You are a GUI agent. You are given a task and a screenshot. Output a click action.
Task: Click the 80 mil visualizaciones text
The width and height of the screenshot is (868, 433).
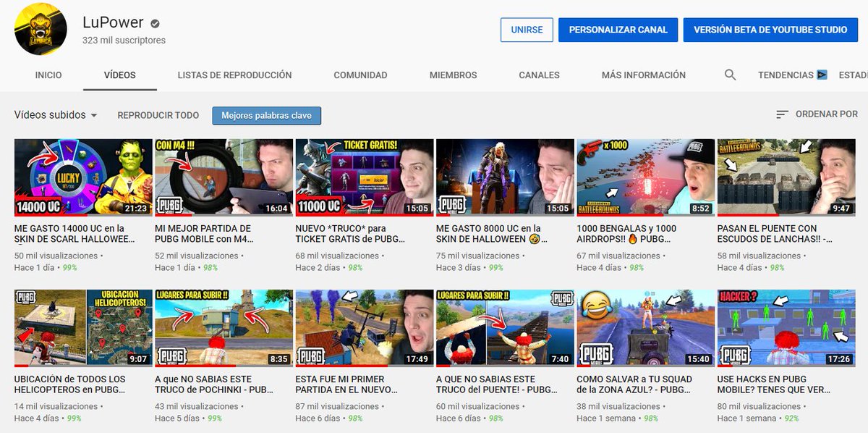click(x=759, y=406)
